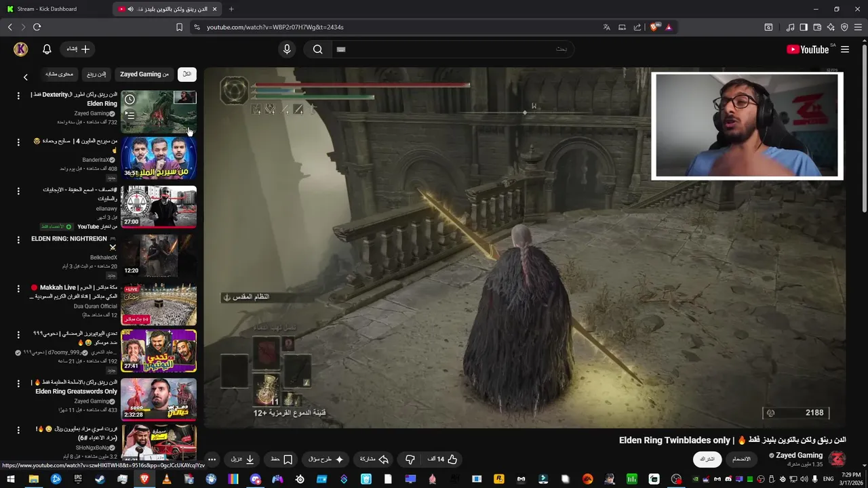Viewport: 868px width, 488px height.
Task: Add Dexterity video to queue
Action: 130,116
